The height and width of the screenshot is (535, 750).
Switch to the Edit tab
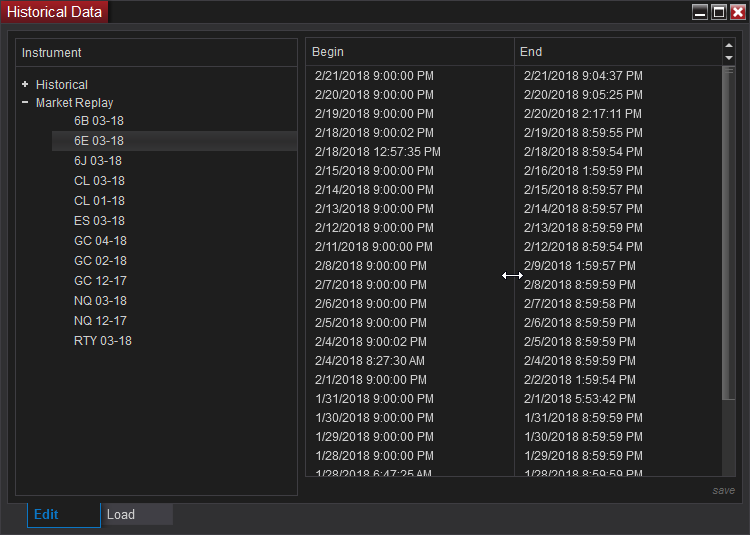point(64,515)
